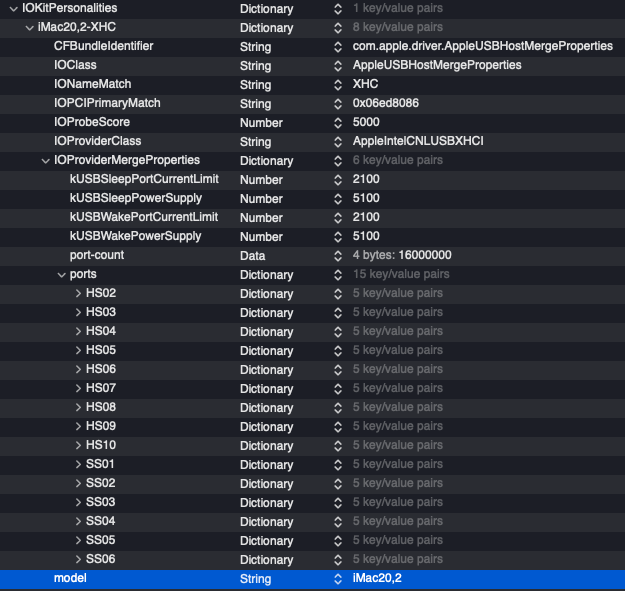
Task: Select the IOProviderClass key
Action: 97,141
